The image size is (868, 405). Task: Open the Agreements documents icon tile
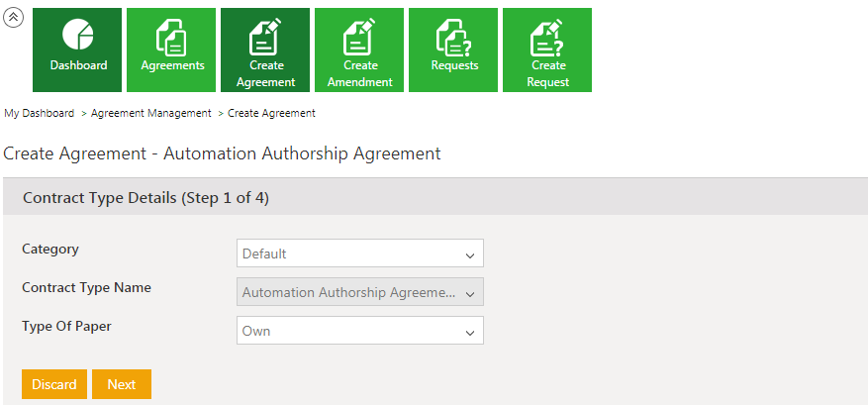pos(172,50)
